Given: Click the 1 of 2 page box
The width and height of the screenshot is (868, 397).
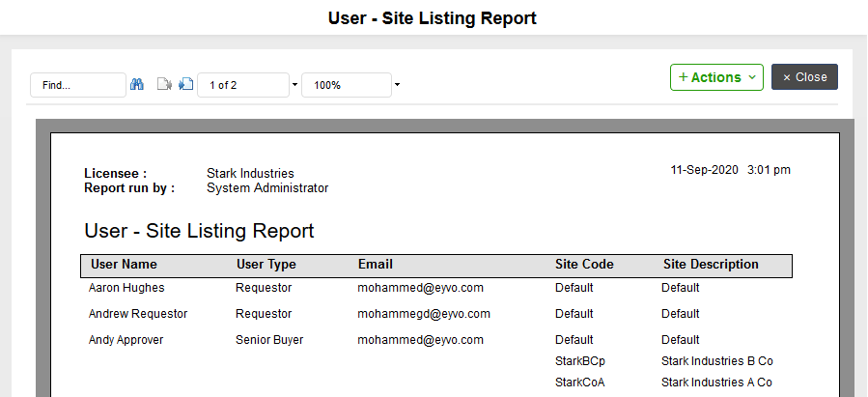Looking at the screenshot, I should pos(243,85).
